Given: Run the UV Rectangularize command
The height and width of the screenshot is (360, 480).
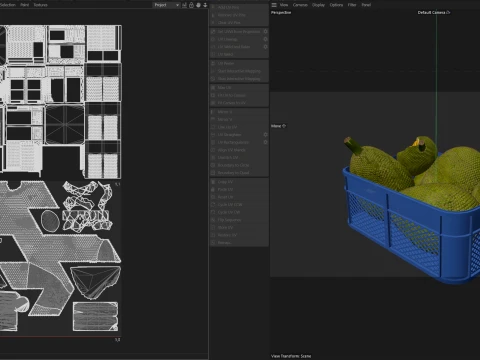Looking at the screenshot, I should 236,142.
